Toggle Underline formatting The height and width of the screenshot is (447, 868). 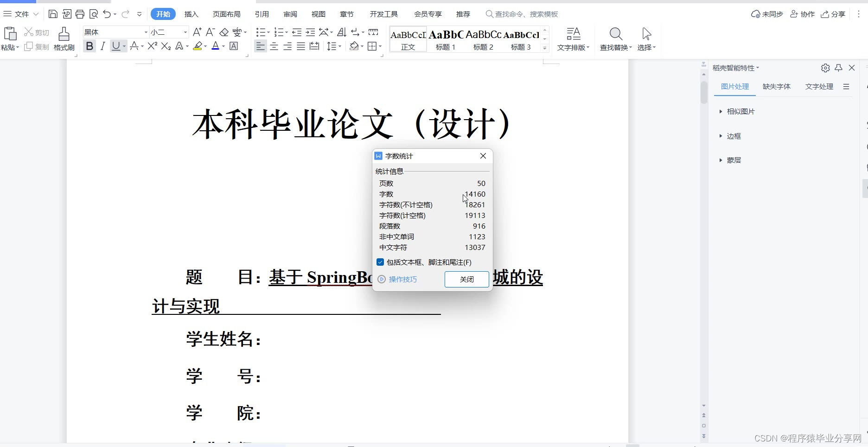point(116,46)
